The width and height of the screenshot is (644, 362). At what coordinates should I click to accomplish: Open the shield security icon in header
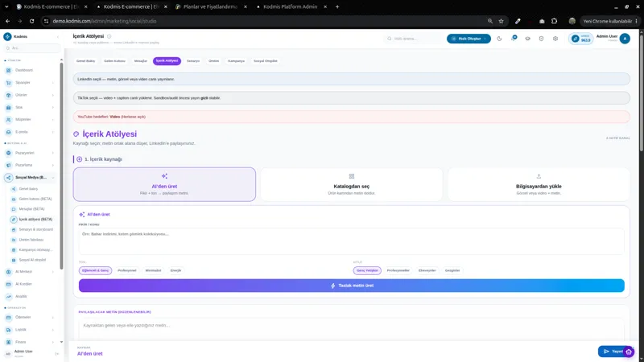click(x=541, y=39)
